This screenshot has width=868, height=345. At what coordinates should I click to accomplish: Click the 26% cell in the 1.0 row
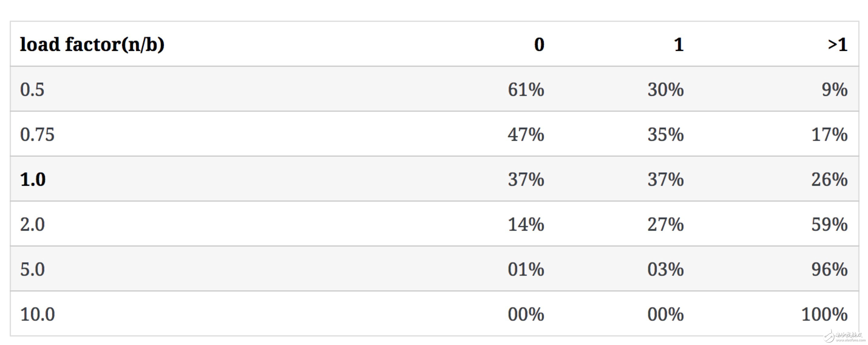click(829, 179)
